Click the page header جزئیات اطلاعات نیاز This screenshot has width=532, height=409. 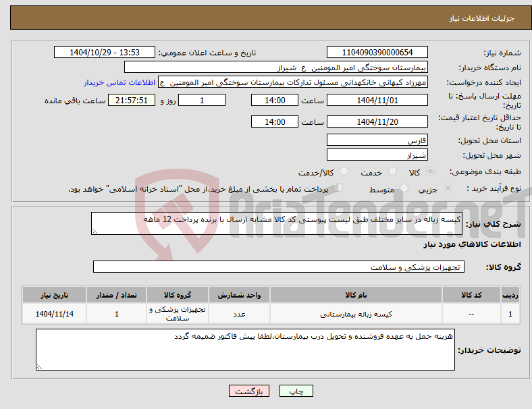[x=481, y=18]
